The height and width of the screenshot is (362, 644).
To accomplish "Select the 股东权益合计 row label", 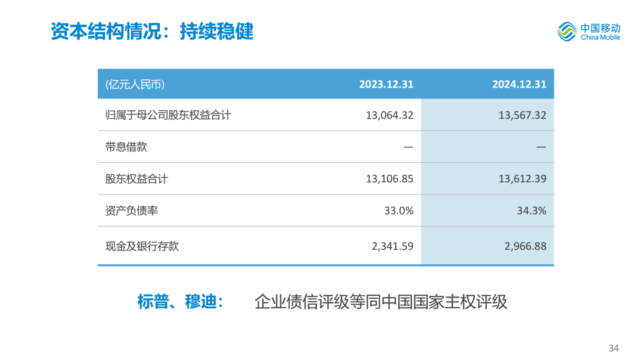I will coord(137,178).
